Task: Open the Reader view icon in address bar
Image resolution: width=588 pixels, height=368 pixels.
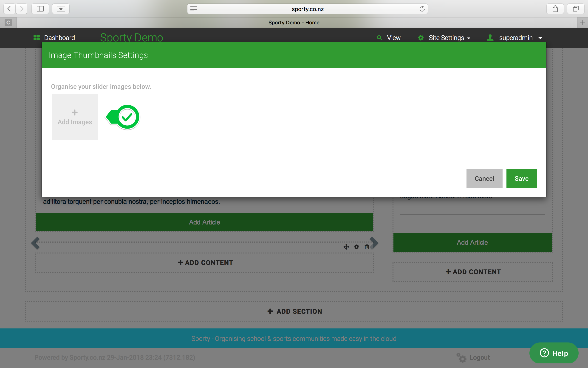Action: (194, 9)
